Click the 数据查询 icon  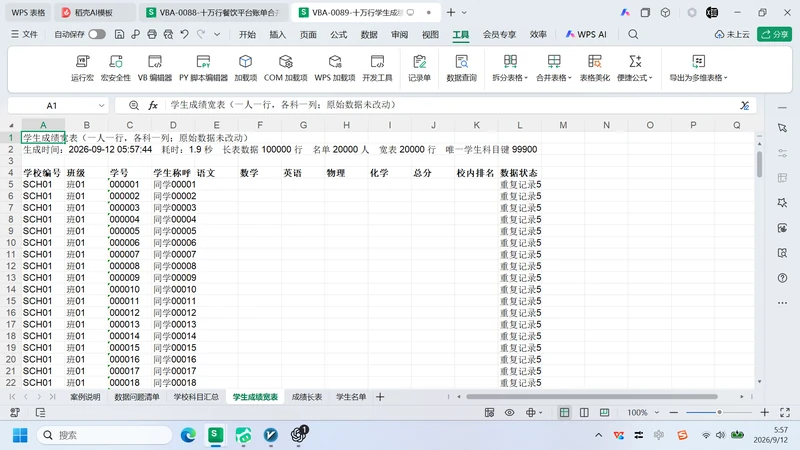[x=461, y=68]
